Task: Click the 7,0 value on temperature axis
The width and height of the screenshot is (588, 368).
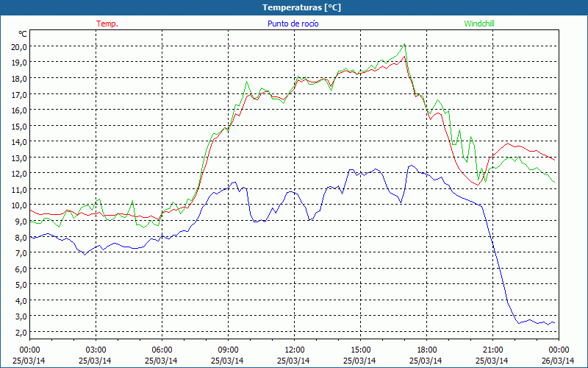Action: point(21,253)
